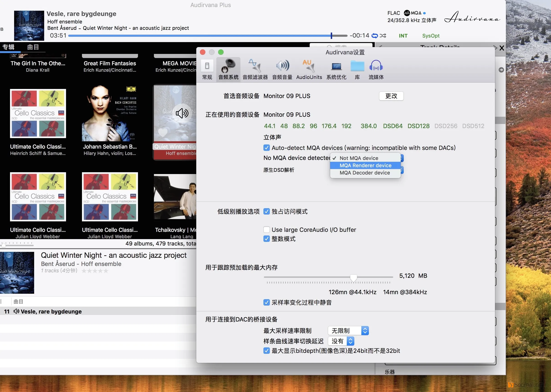
Task: Open the 库 library settings tab
Action: 357,70
